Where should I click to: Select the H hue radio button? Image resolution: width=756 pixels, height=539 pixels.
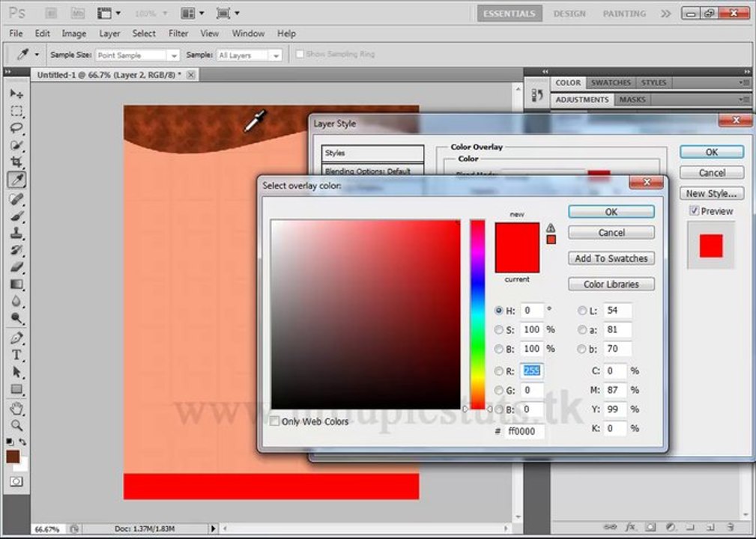pyautogui.click(x=498, y=311)
